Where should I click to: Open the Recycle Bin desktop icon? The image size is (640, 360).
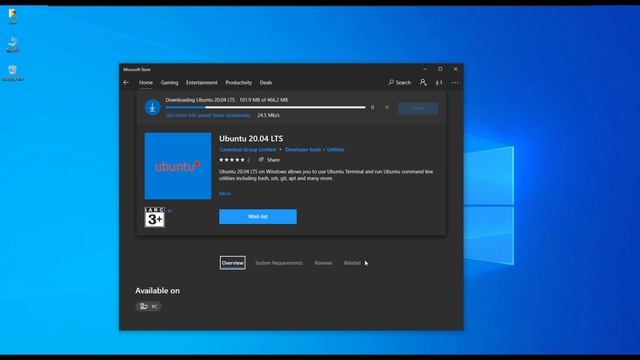[x=13, y=73]
